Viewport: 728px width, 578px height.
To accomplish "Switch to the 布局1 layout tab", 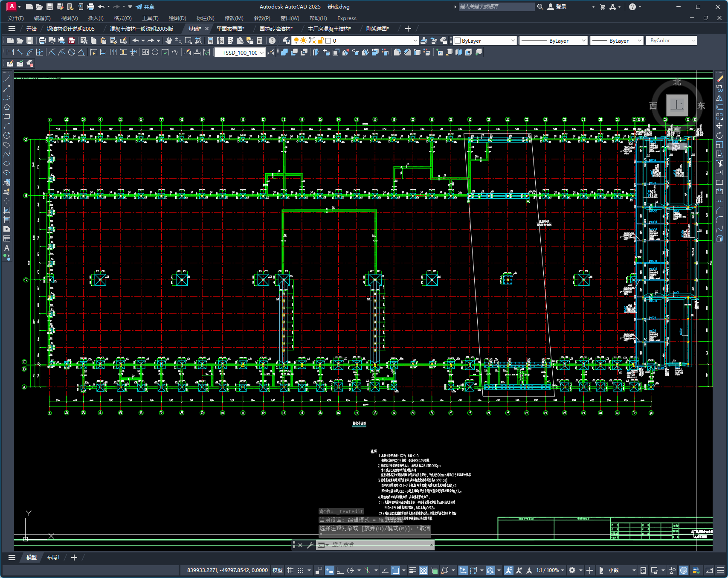I will point(53,557).
